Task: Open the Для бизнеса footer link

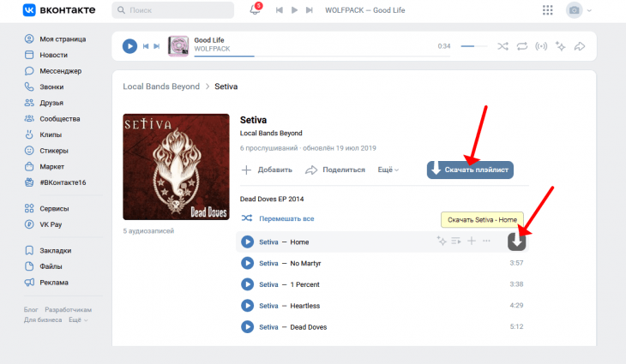Action: (x=43, y=319)
